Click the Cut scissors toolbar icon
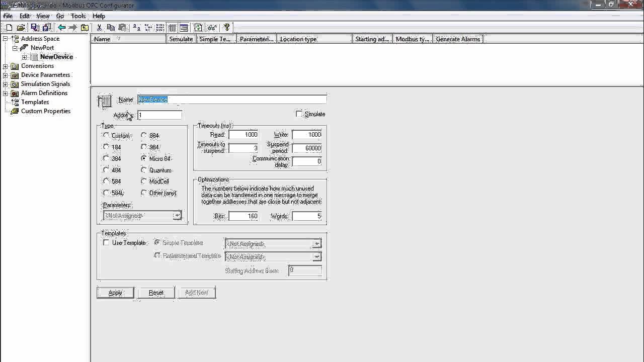 tap(99, 28)
